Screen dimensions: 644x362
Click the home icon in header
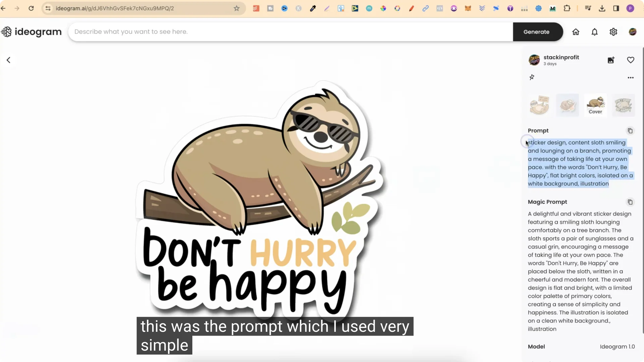coord(576,32)
